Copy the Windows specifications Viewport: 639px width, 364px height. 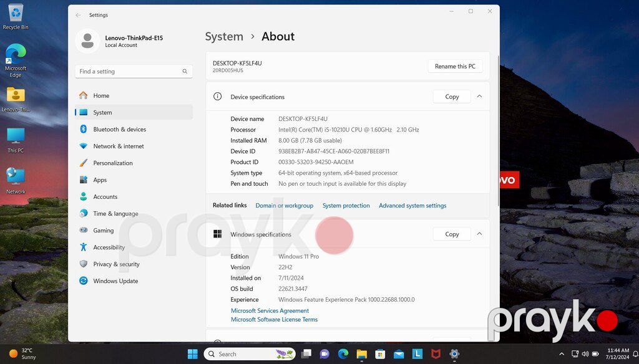(x=452, y=234)
